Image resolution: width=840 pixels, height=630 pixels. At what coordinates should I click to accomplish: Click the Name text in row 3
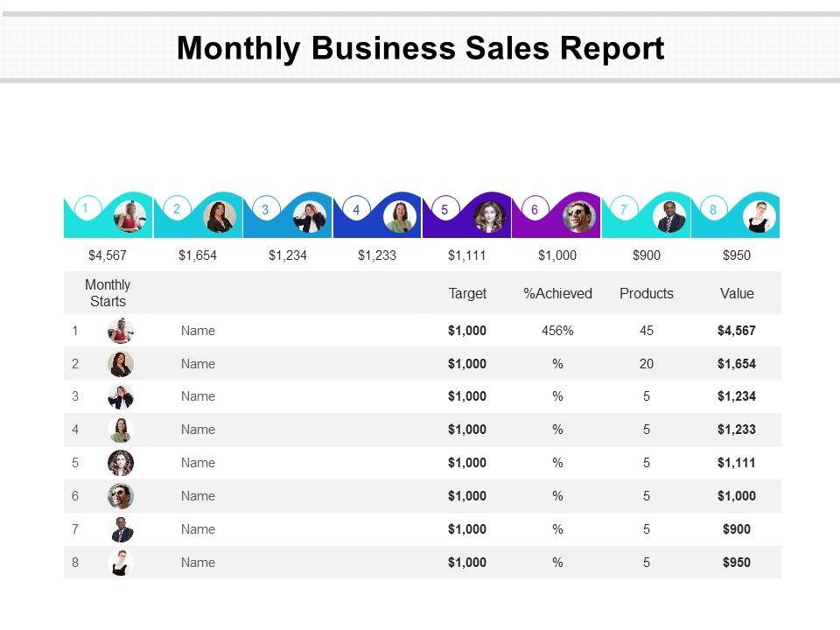tap(198, 396)
